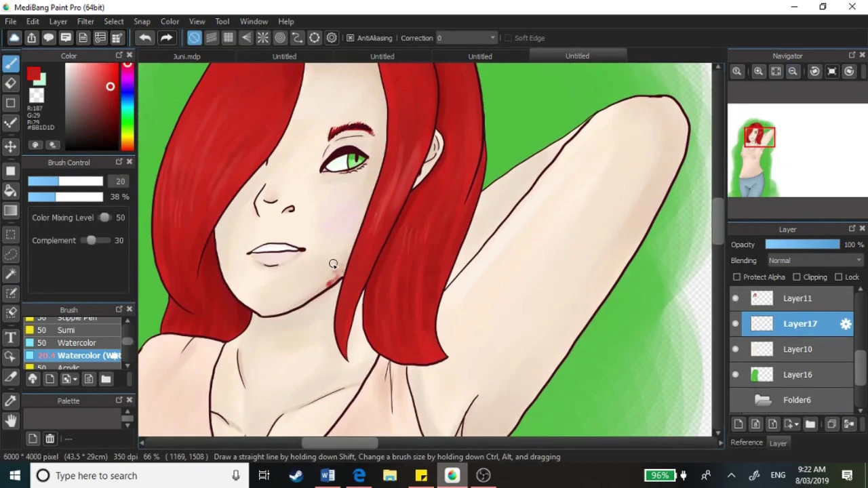
Task: Delete brush using the Palette trash icon
Action: pos(50,439)
